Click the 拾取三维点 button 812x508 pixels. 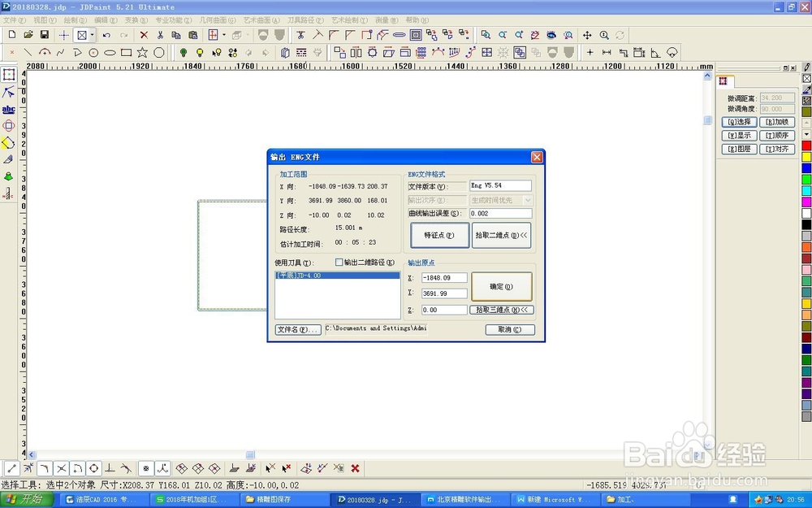[501, 310]
